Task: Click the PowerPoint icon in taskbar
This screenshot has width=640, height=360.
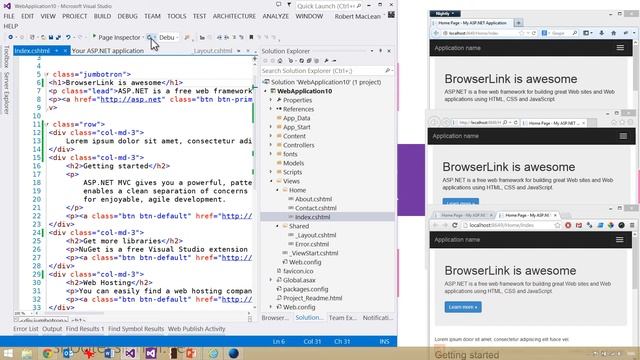Action: [191, 353]
